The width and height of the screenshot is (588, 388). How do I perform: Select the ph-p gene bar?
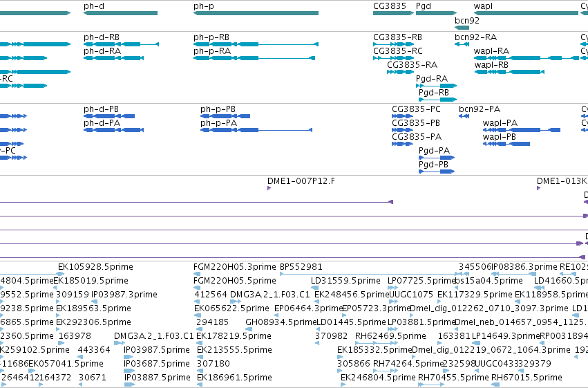click(256, 13)
